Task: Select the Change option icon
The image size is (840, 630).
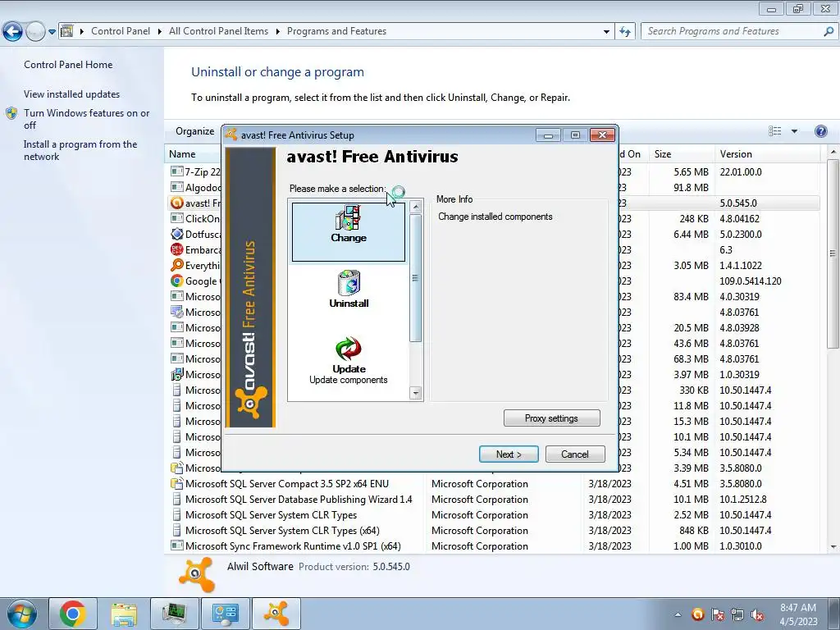Action: click(x=348, y=218)
